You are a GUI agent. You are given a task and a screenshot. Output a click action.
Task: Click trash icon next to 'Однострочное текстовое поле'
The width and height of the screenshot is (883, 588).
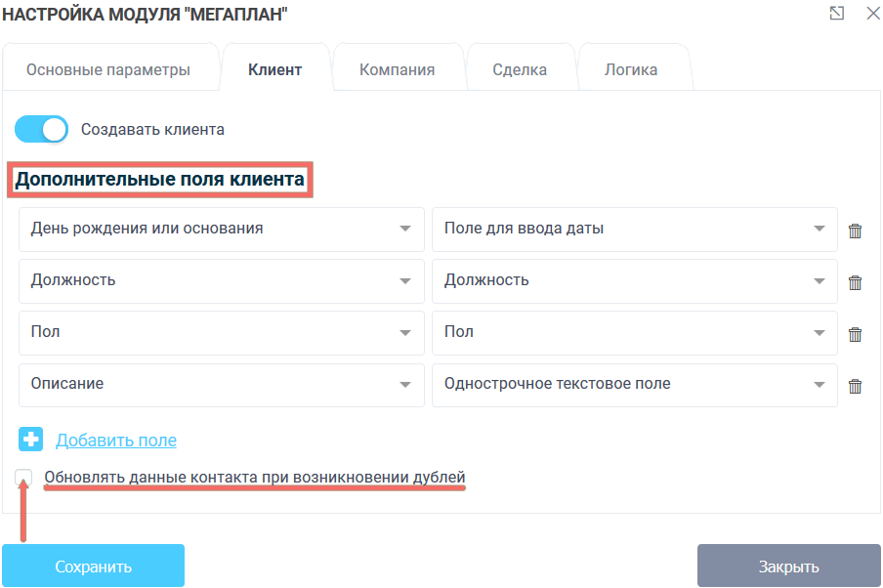point(855,385)
